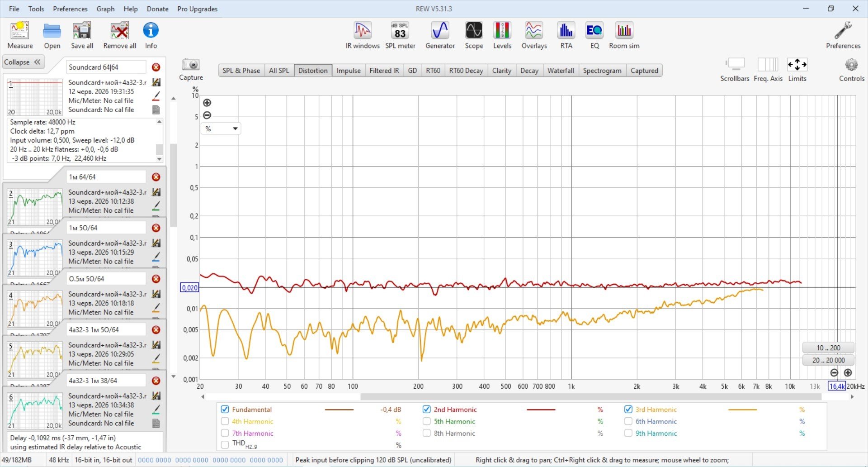Open the EQ window
This screenshot has width=868, height=467.
(x=594, y=35)
